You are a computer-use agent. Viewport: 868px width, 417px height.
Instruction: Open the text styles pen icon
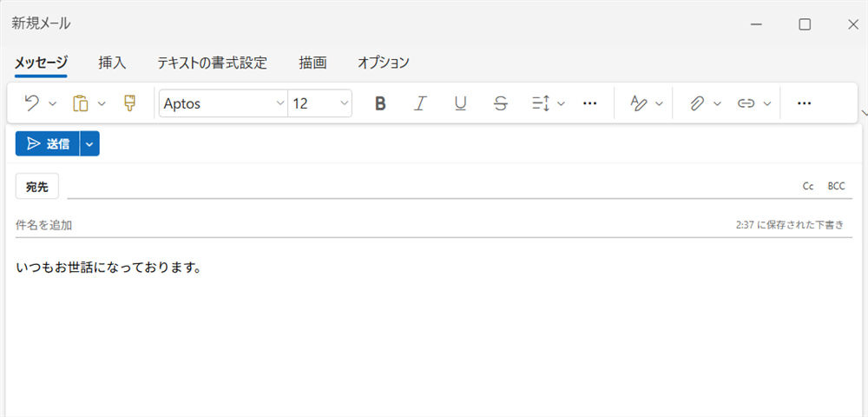pos(639,103)
